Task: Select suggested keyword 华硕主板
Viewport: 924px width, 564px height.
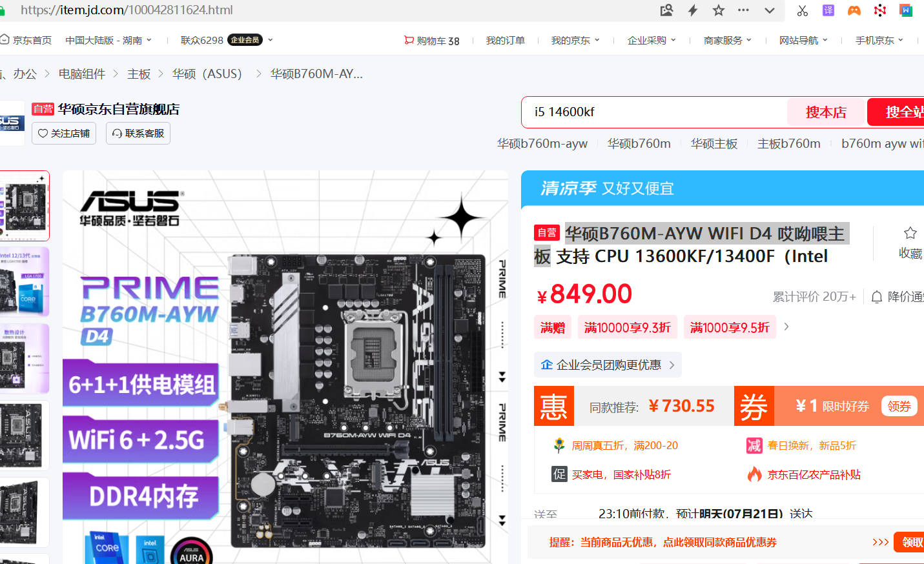Action: click(714, 143)
